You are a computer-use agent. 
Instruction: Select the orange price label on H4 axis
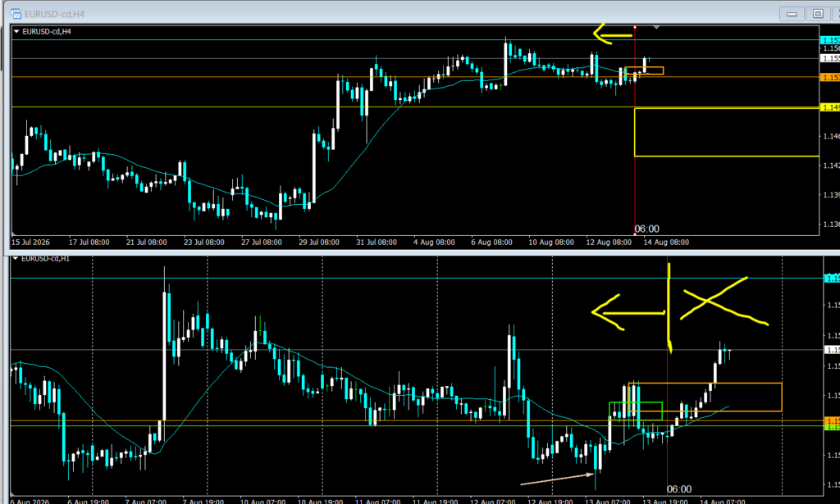(830, 78)
